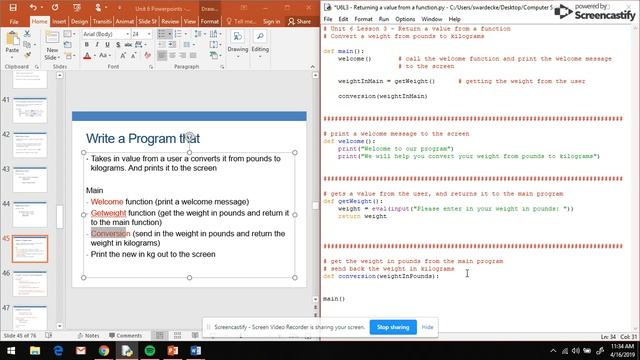
Task: Open the Run menu in IDLE
Action: pos(384,19)
